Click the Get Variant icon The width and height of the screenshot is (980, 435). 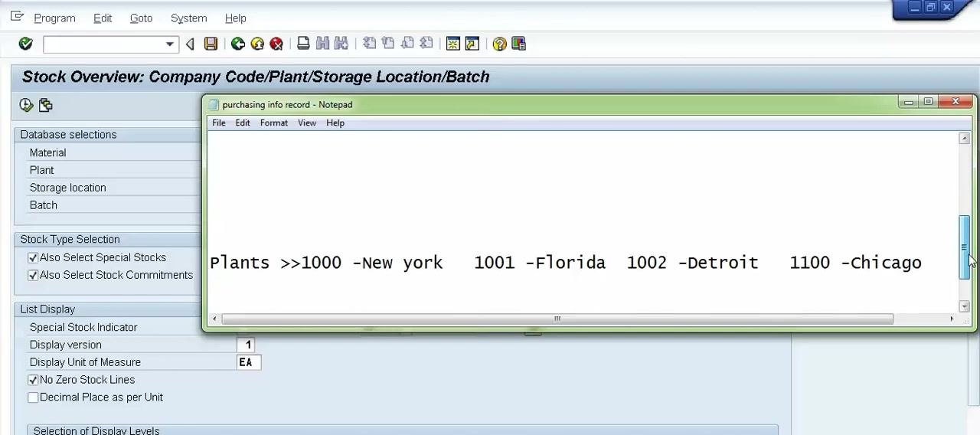tap(46, 105)
